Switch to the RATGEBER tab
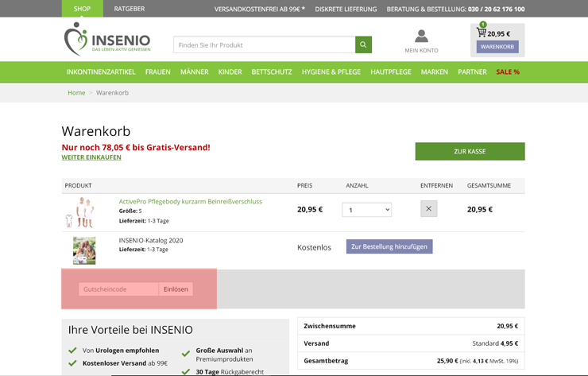Screen dimensions: 588x376 pyautogui.click(x=130, y=9)
